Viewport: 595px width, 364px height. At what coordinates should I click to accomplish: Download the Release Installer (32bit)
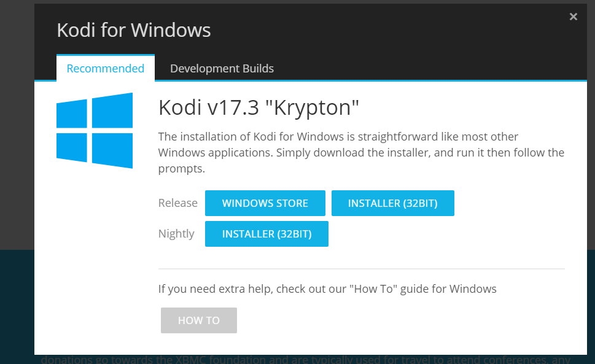pos(392,203)
